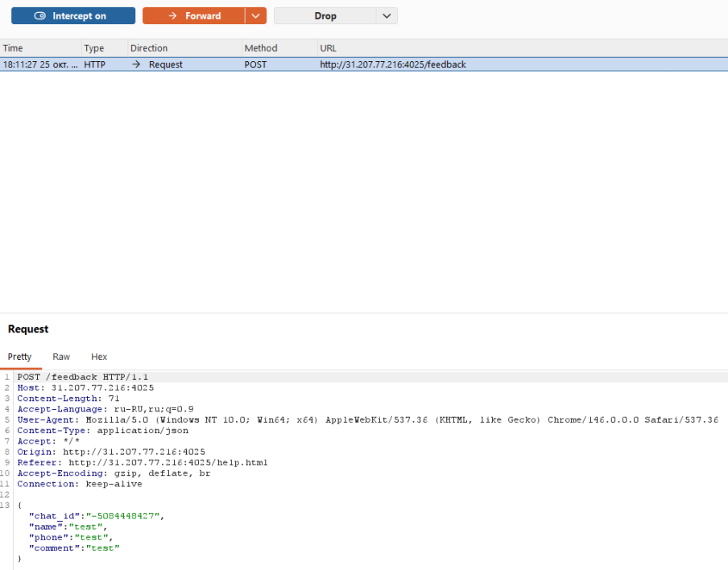Open the Forward options dropdown arrow
Viewport: 728px width, 570px height.
(256, 16)
